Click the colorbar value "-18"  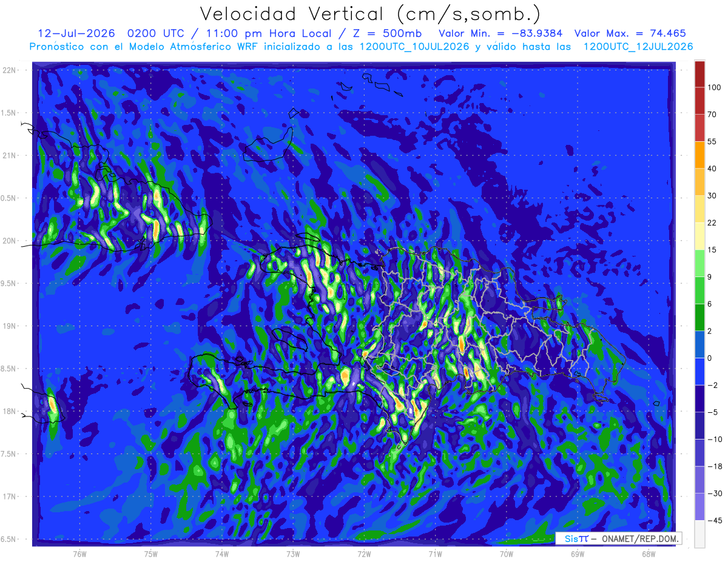click(x=715, y=466)
